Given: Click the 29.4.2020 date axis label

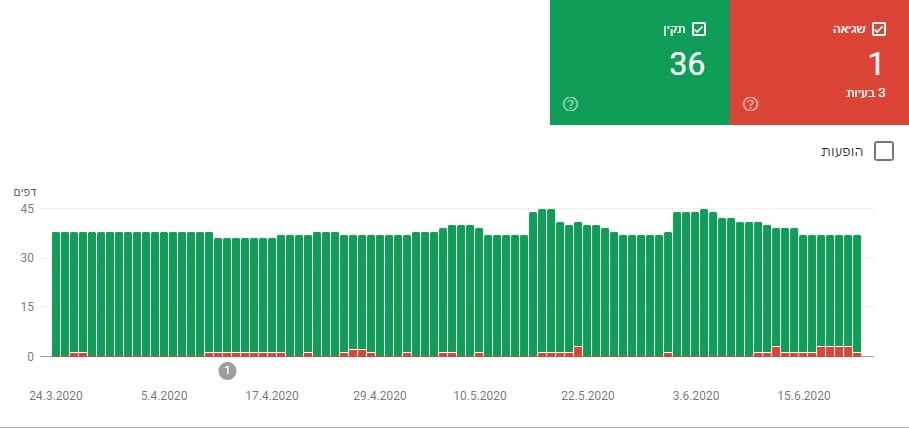Looking at the screenshot, I should pyautogui.click(x=380, y=396).
